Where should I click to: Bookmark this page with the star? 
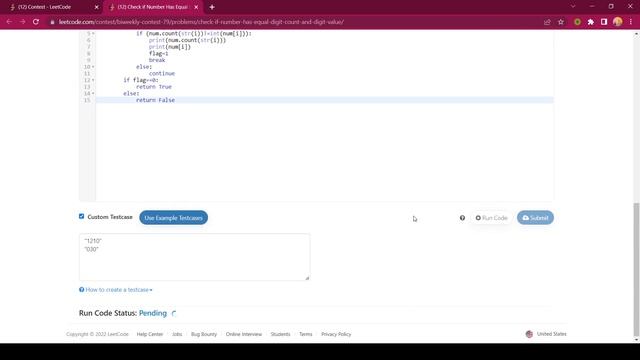561,22
